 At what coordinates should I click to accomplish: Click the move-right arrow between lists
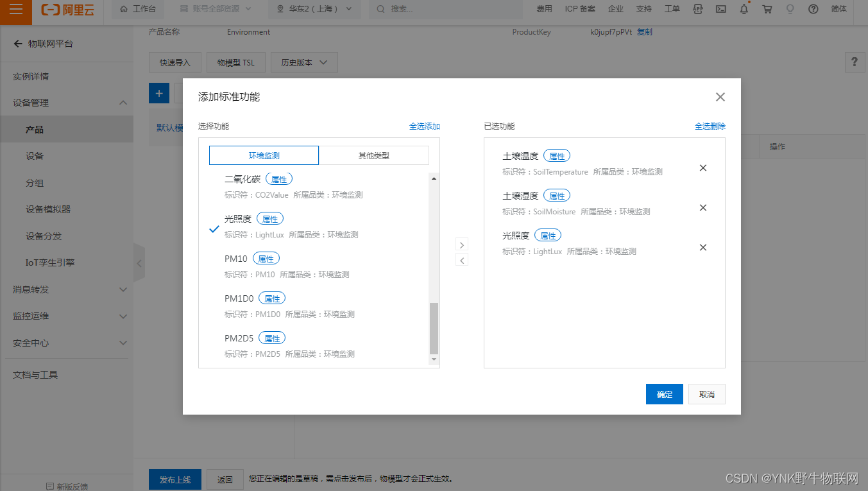click(462, 245)
